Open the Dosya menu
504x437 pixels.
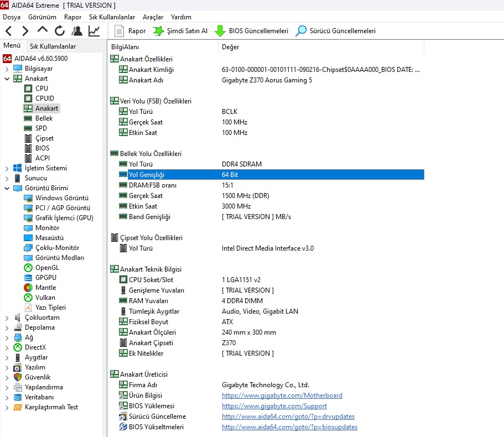pos(12,17)
